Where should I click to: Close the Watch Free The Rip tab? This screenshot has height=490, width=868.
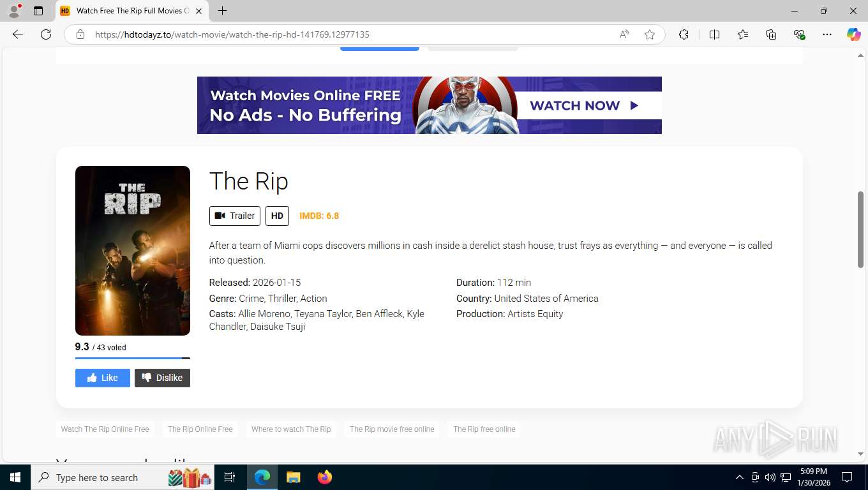[198, 11]
